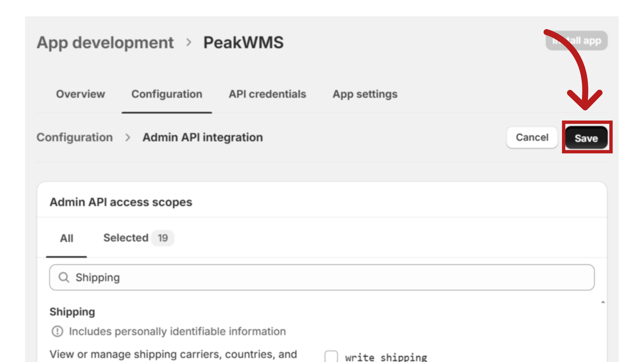Select the All scopes tab
644x362 pixels.
[66, 238]
